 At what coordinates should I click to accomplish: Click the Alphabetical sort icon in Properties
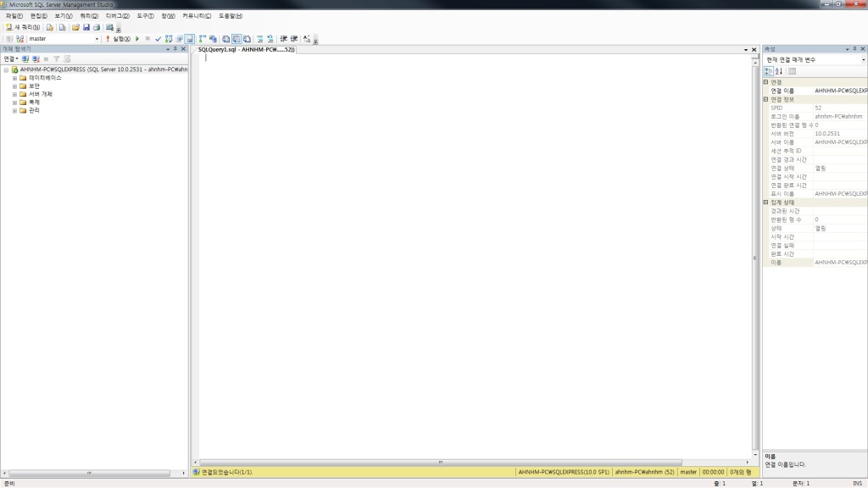point(779,71)
